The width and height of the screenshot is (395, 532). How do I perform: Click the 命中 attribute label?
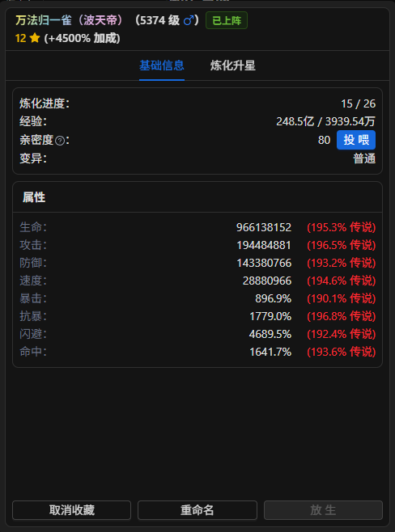33,352
